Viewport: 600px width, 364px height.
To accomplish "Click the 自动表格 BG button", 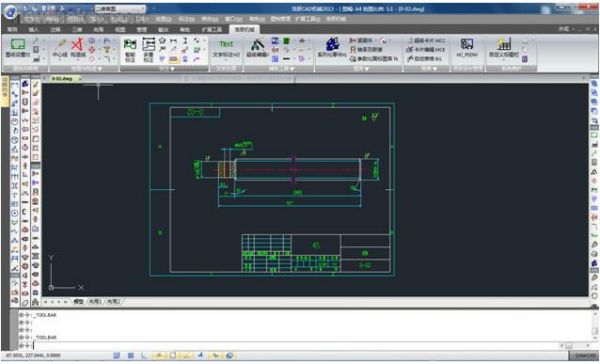I will [424, 59].
